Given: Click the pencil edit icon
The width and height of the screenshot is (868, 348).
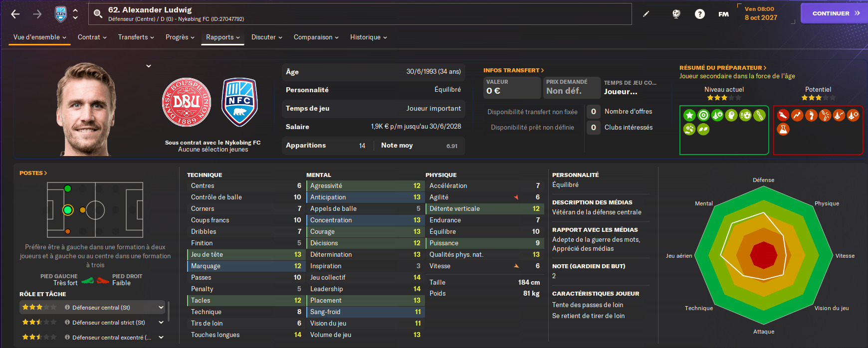Looking at the screenshot, I should point(646,14).
